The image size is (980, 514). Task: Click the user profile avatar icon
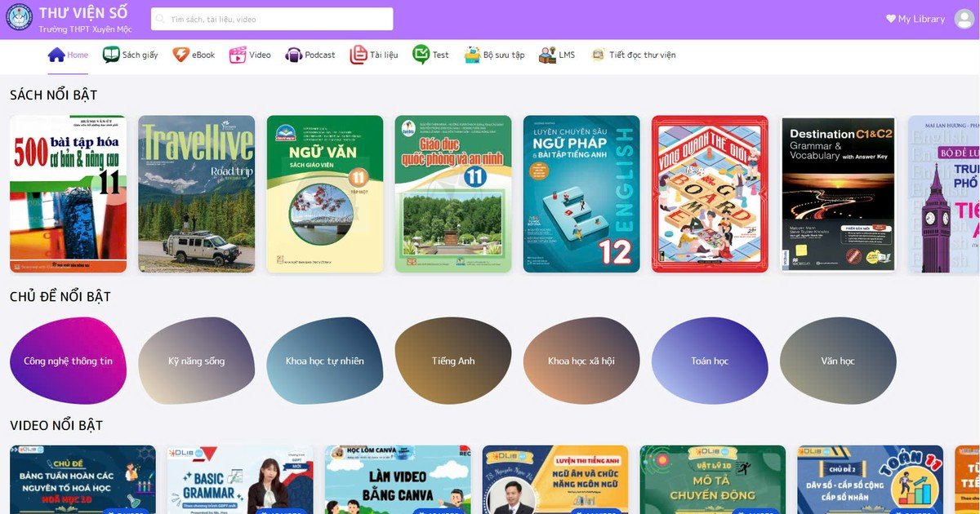(x=964, y=19)
